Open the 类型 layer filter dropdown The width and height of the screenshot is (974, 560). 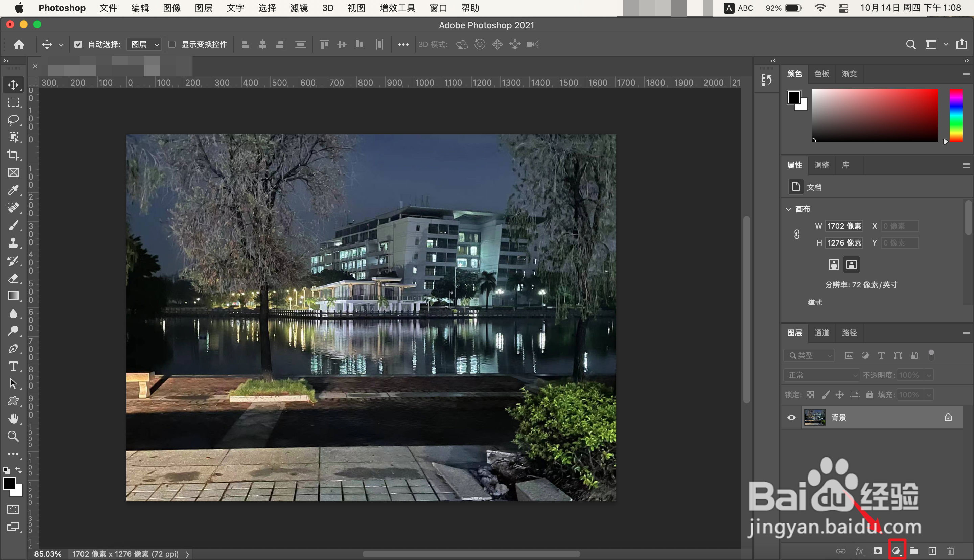[809, 355]
